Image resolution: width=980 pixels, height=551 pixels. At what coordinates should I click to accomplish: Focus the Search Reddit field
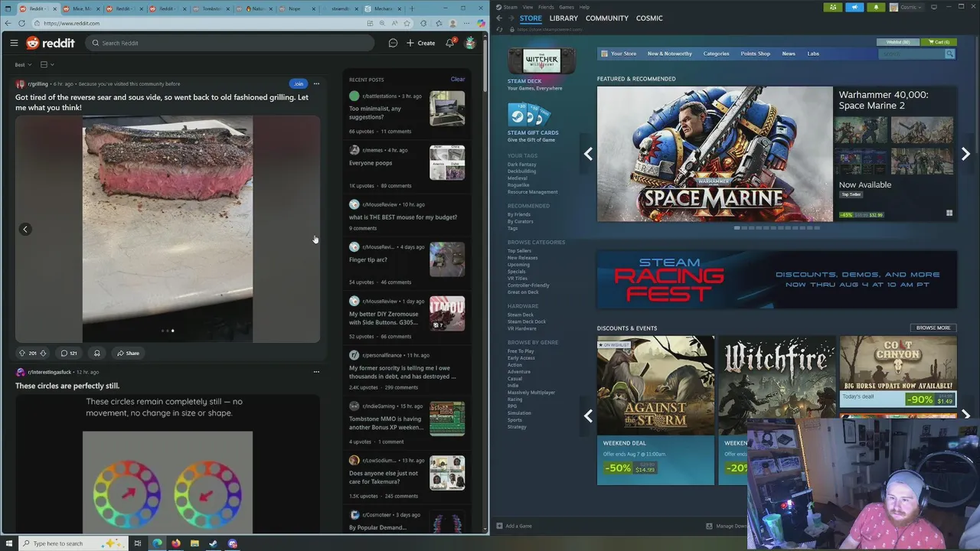pyautogui.click(x=230, y=43)
